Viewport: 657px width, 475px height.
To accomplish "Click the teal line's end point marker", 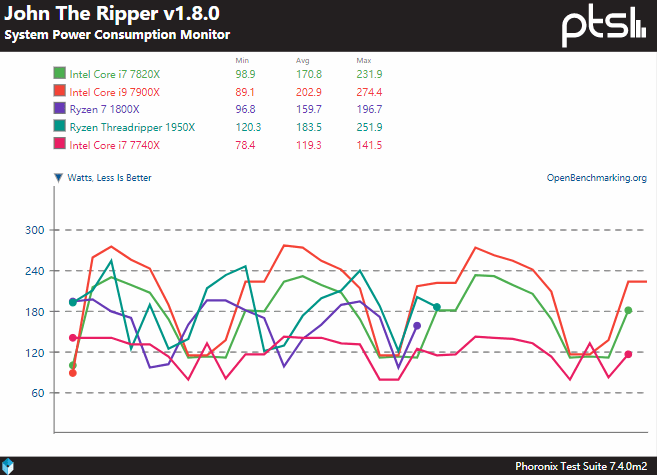I will 437,307.
